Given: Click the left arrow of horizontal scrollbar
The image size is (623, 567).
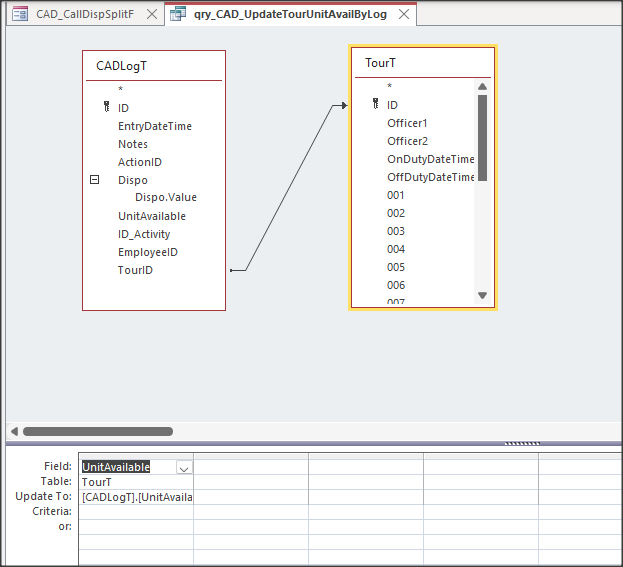Looking at the screenshot, I should 13,432.
